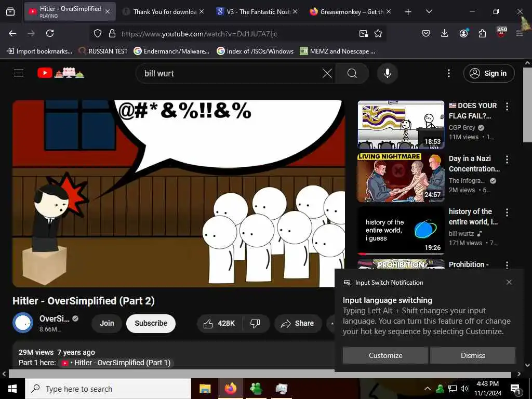Show hidden tray icons chevron

(428, 389)
